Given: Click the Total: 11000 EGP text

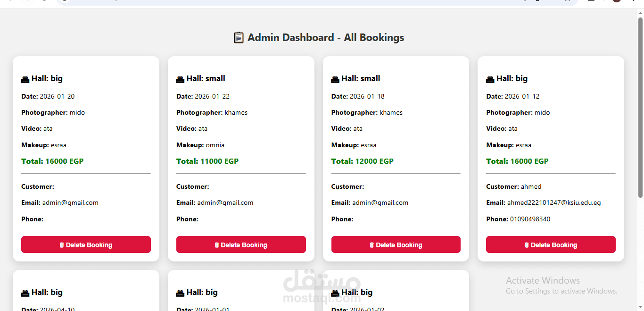Looking at the screenshot, I should (207, 161).
